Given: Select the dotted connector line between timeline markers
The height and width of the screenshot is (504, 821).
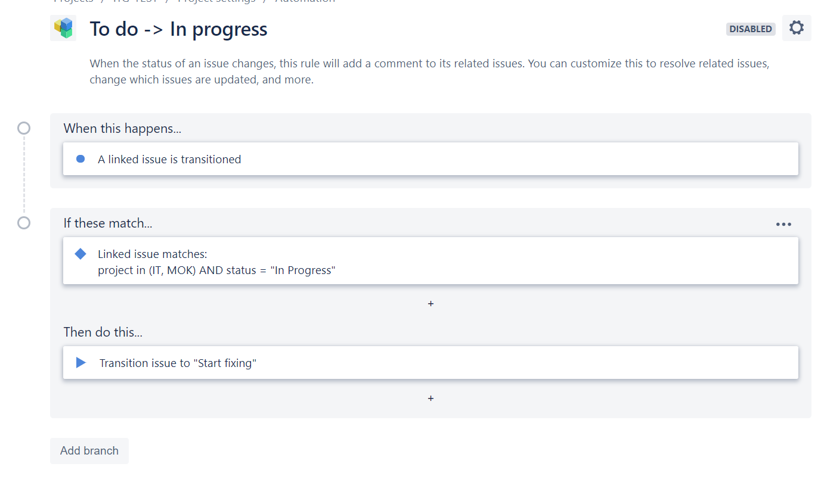Looking at the screenshot, I should [x=24, y=176].
